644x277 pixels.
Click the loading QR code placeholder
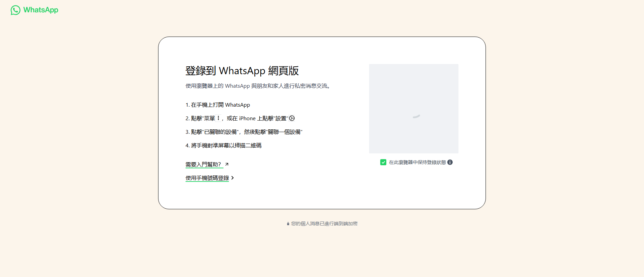(414, 109)
